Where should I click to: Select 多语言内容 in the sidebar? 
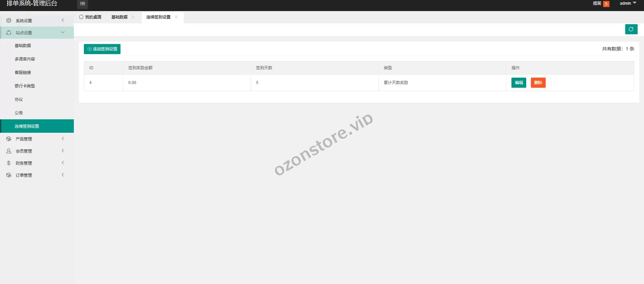[25, 59]
